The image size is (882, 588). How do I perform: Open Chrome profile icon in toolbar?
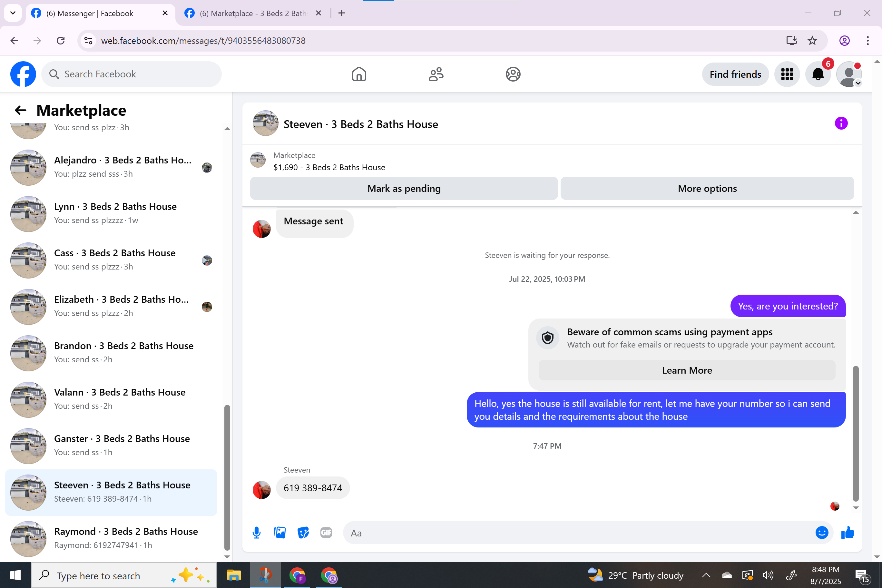point(845,41)
